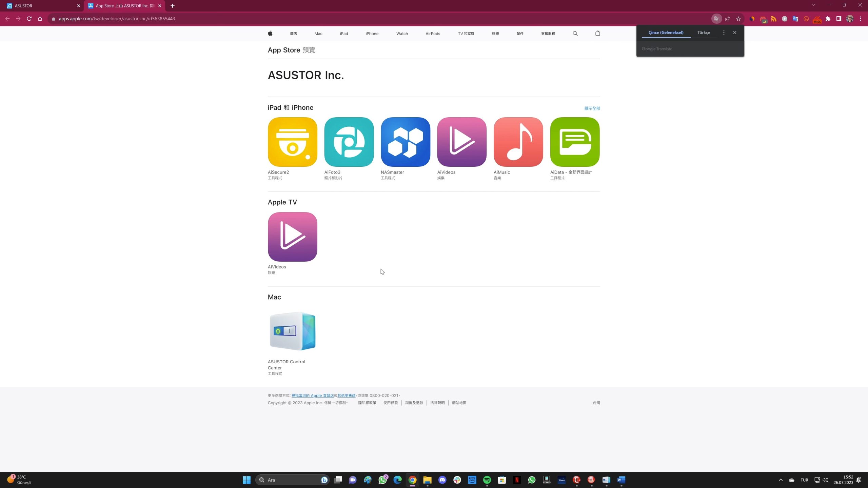Open translate popup three-dot options menu
This screenshot has height=488, width=868.
(724, 33)
